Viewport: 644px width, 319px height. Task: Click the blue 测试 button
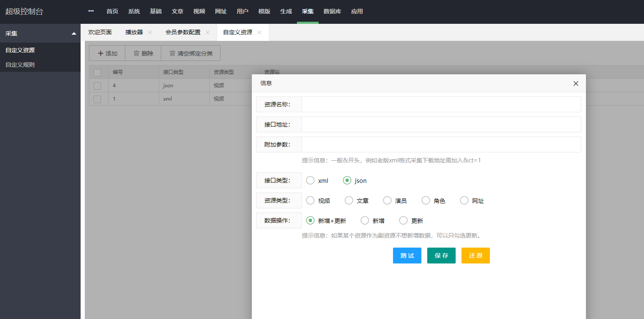coord(407,256)
